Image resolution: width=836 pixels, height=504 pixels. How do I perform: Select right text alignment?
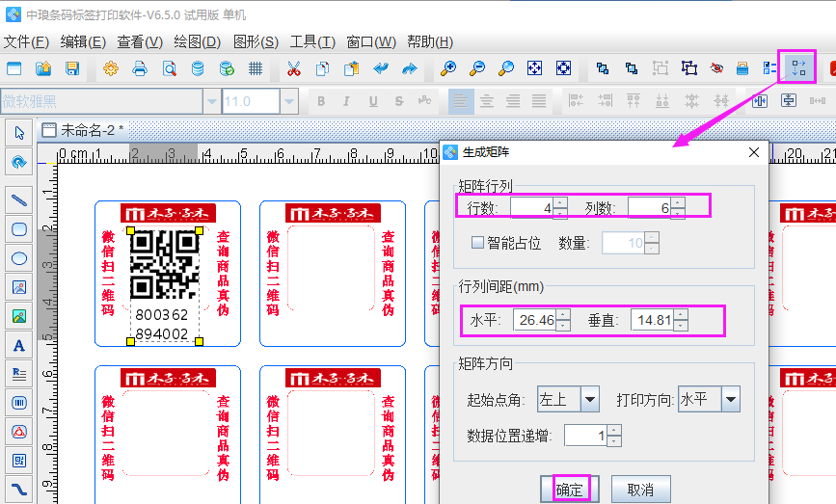[x=513, y=100]
